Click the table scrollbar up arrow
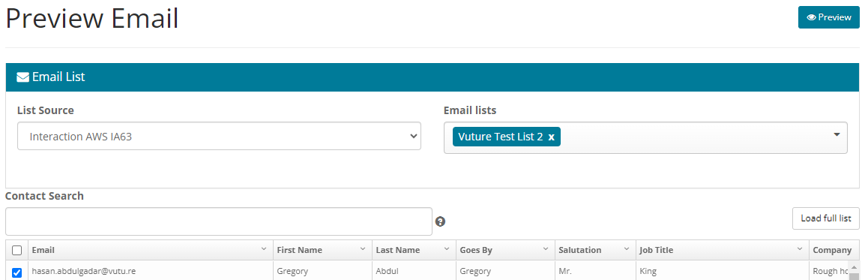The image size is (868, 280). [855, 267]
